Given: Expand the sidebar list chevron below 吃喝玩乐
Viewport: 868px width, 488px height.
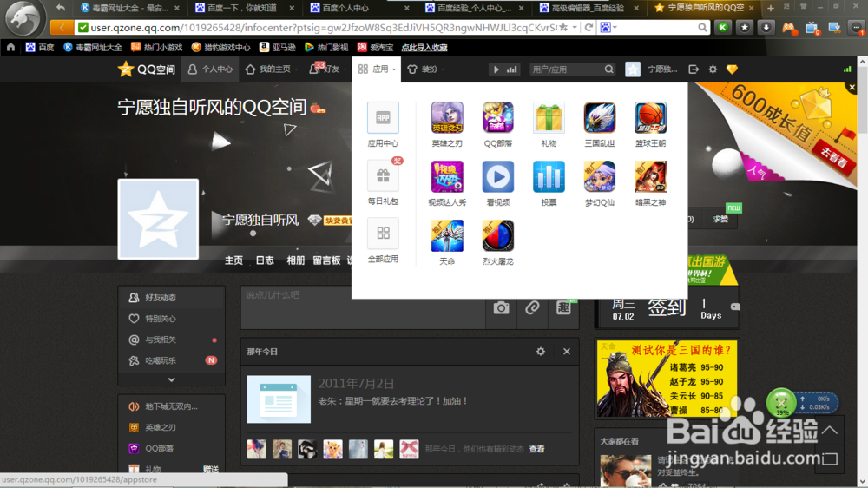Looking at the screenshot, I should coord(172,379).
